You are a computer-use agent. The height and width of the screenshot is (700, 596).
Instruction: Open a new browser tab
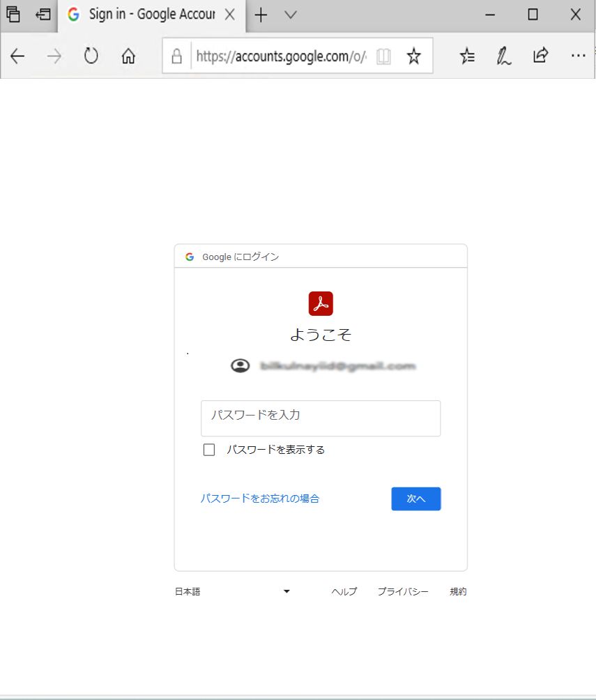[x=261, y=14]
